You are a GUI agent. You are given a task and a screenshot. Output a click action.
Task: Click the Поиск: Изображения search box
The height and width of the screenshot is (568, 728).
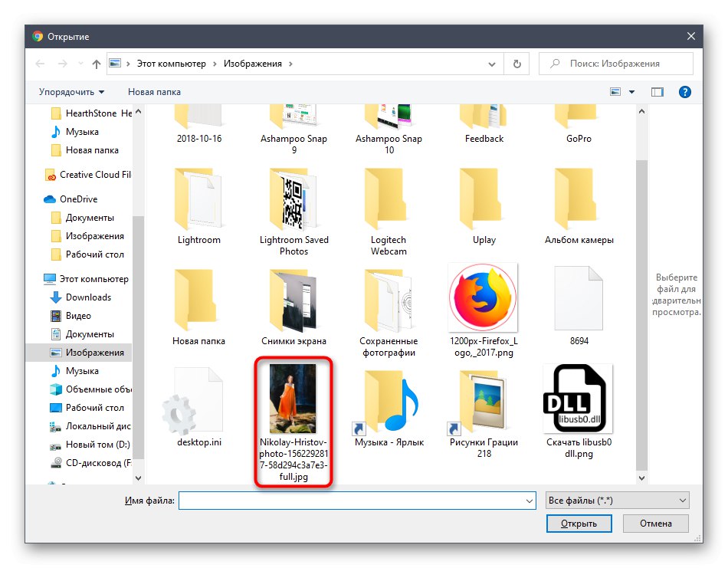(615, 64)
